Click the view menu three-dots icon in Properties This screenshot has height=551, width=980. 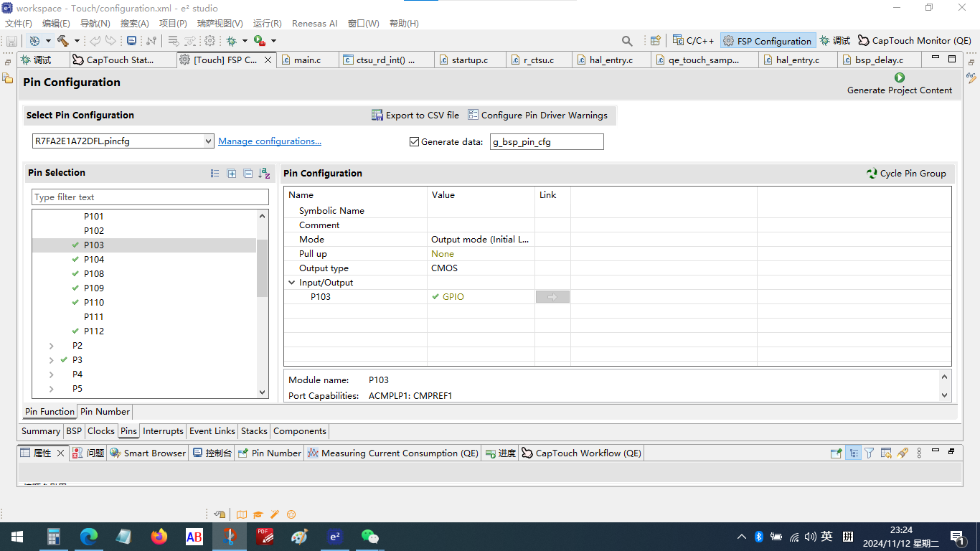(920, 453)
